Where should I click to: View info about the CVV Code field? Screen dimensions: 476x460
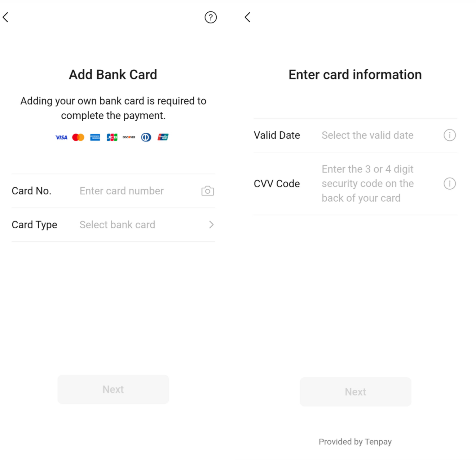pos(450,183)
